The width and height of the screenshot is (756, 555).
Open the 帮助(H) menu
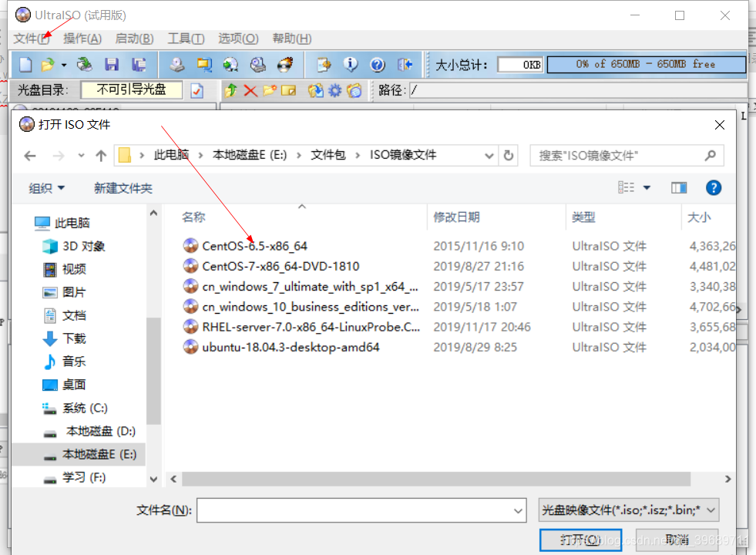[292, 39]
